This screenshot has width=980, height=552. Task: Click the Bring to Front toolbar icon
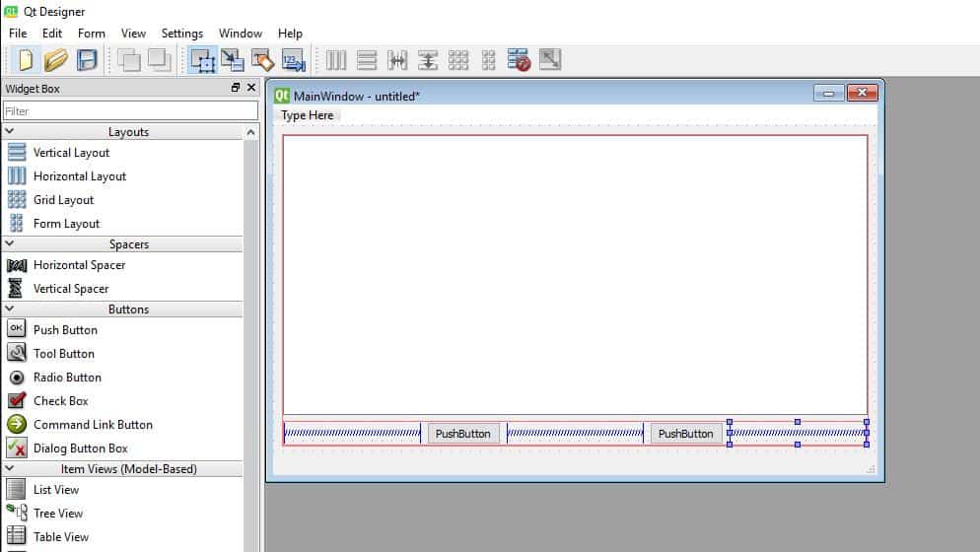pos(160,60)
